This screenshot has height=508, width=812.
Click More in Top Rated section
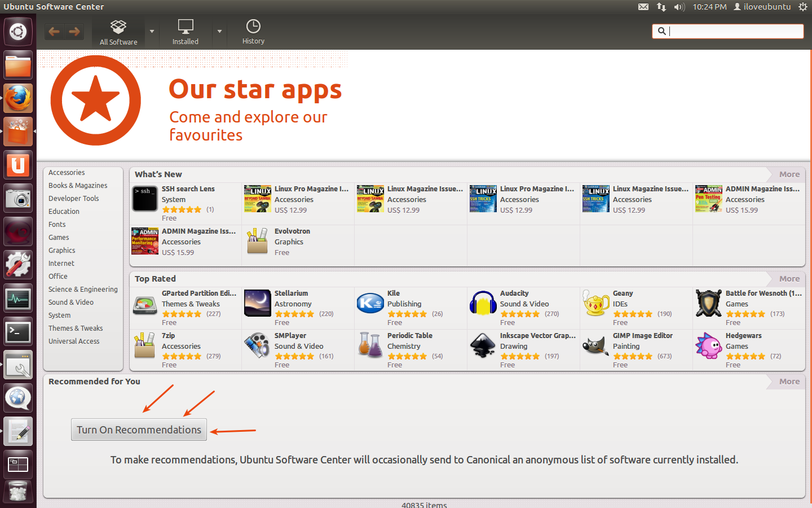point(789,279)
